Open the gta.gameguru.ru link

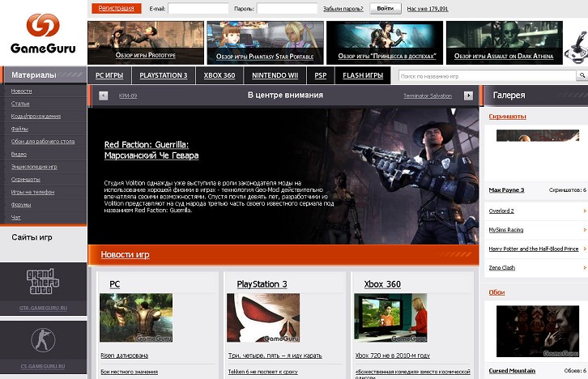pyautogui.click(x=43, y=309)
